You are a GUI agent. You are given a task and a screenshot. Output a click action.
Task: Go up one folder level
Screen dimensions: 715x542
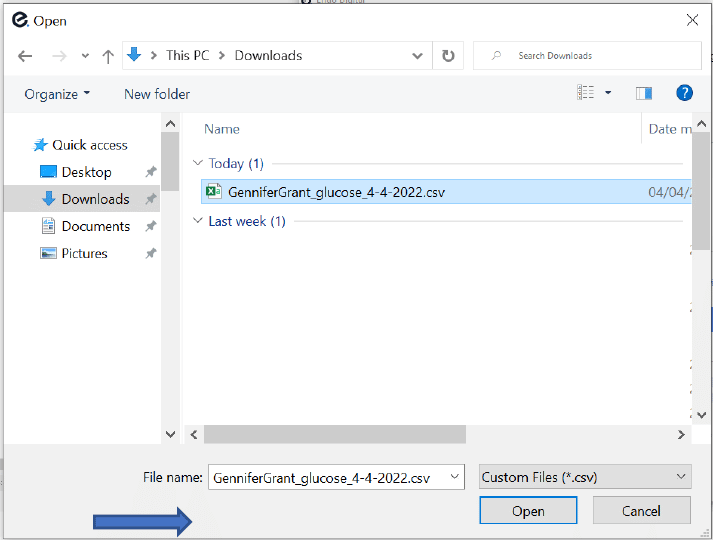(108, 56)
